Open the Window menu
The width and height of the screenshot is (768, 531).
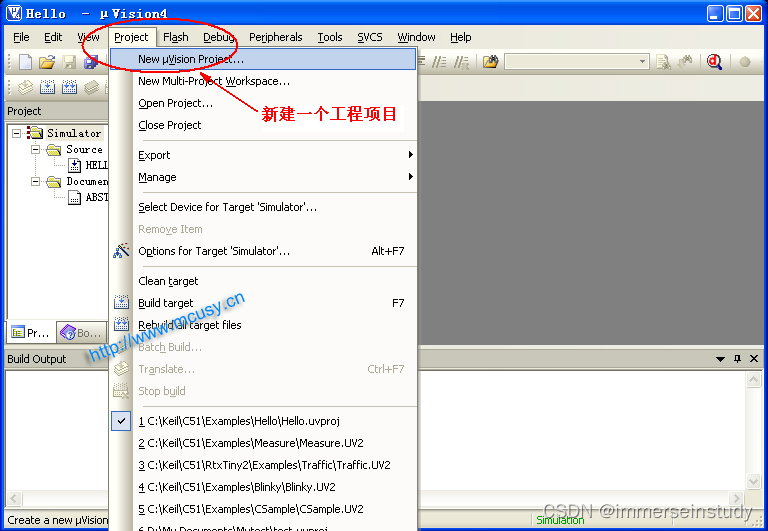click(x=416, y=37)
